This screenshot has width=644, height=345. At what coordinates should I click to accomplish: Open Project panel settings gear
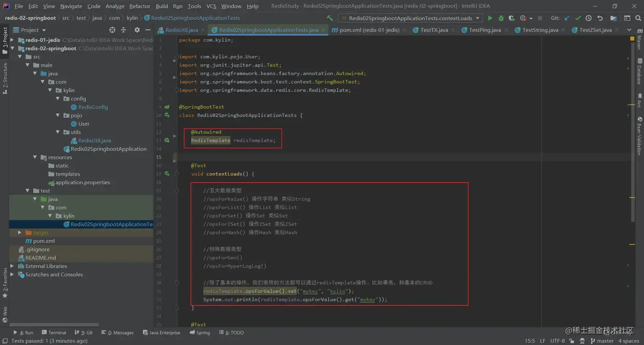pyautogui.click(x=137, y=30)
